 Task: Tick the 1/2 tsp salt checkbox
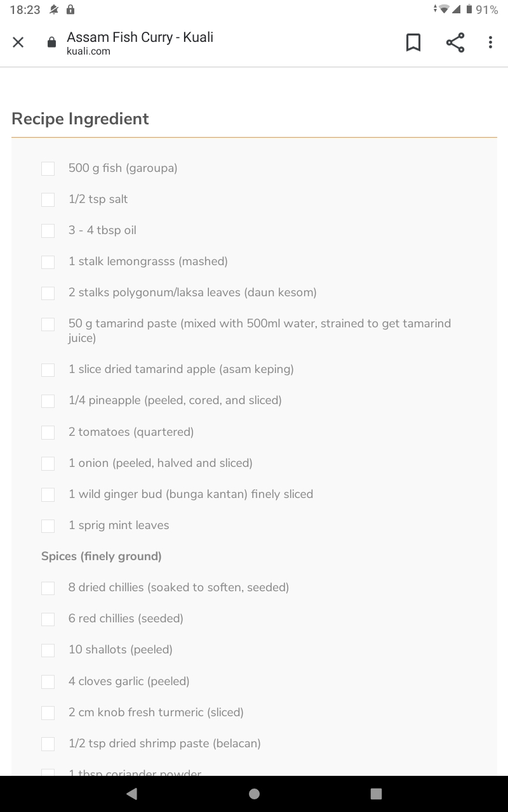pos(48,199)
